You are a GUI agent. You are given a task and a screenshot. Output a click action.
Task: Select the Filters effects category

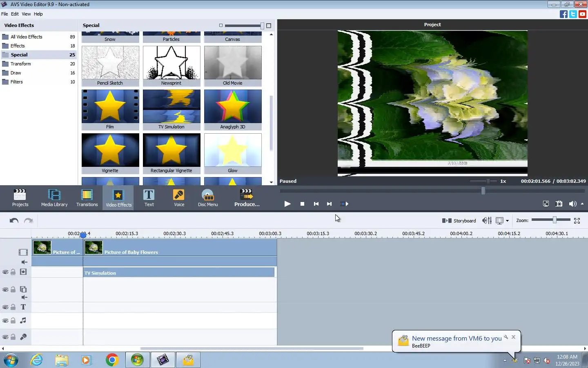[38, 82]
